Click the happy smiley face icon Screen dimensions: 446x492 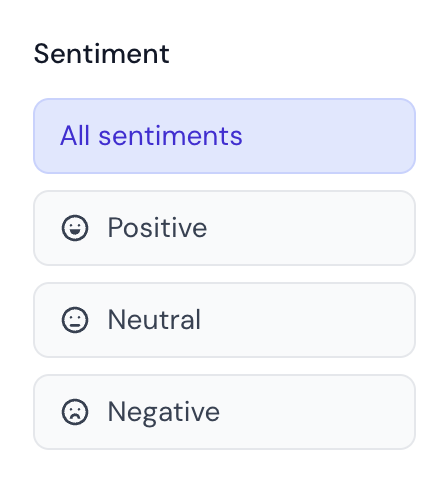pyautogui.click(x=75, y=228)
